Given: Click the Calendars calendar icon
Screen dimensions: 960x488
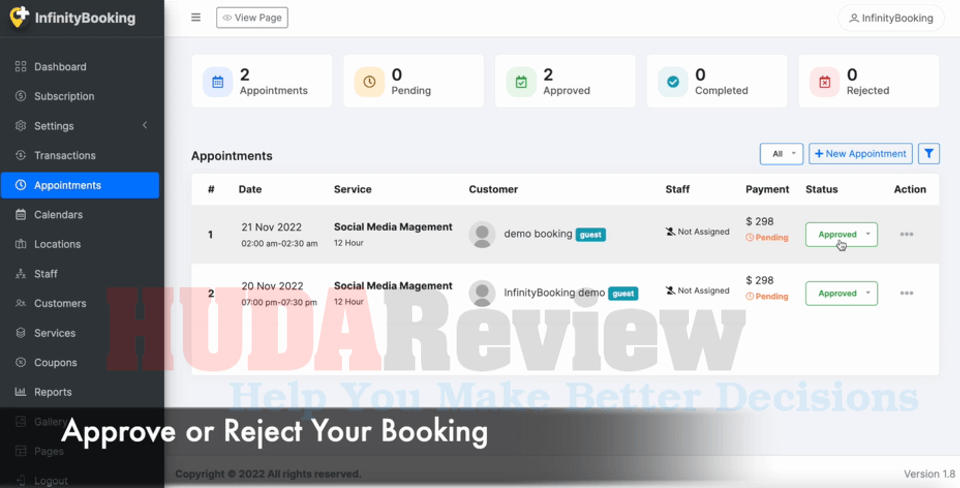Looking at the screenshot, I should [x=21, y=215].
